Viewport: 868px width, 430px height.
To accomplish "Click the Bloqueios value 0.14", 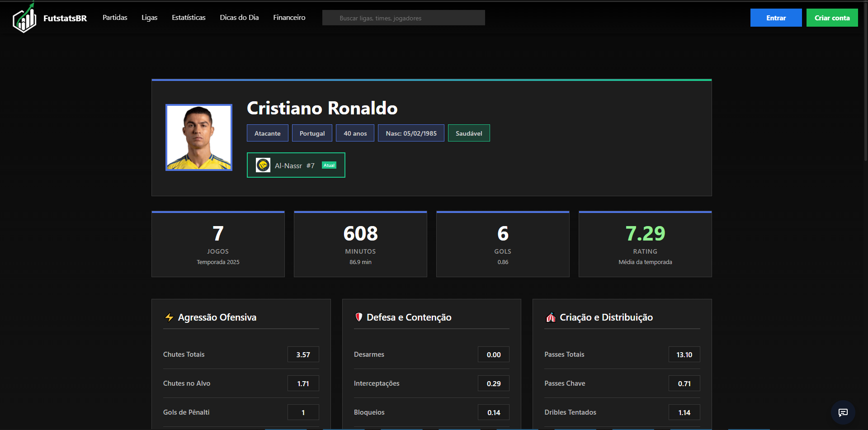I will point(494,412).
